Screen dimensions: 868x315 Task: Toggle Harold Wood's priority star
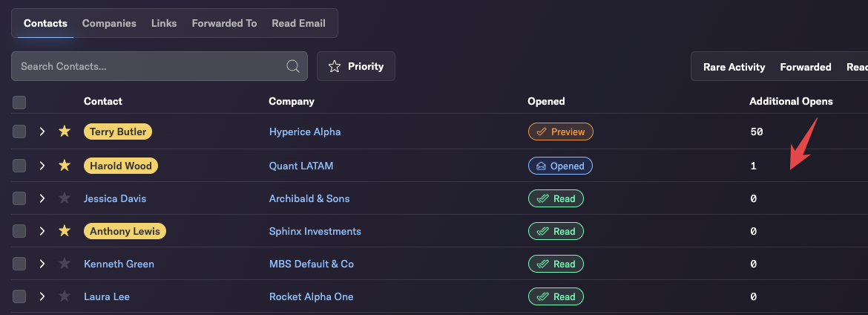(65, 165)
